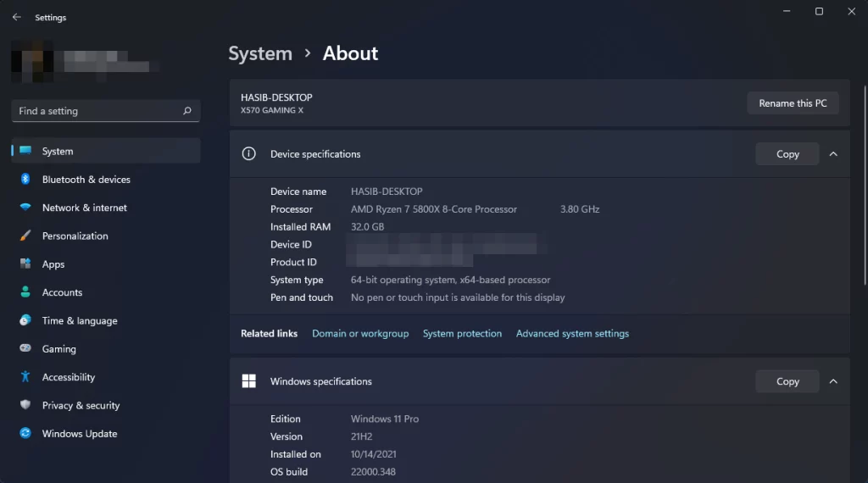Screen dimensions: 868x483
Task: Navigate to Accounts settings
Action: pyautogui.click(x=62, y=292)
